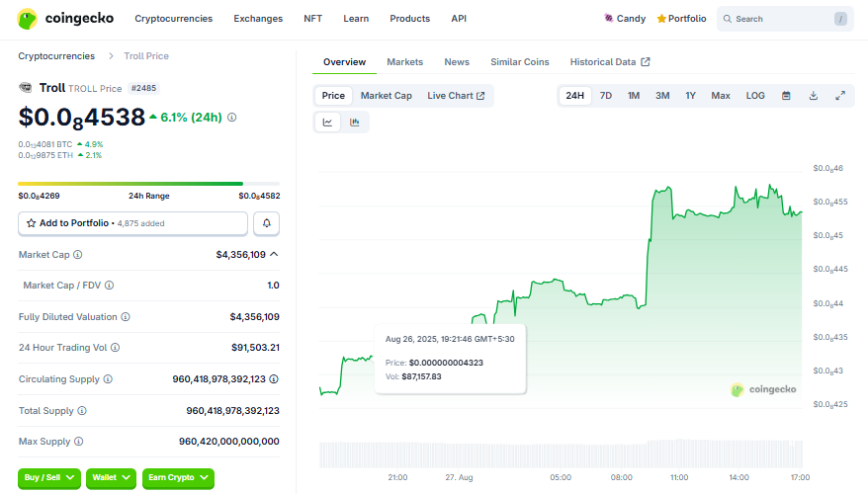Download chart data icon
Image resolution: width=868 pixels, height=494 pixels.
[x=814, y=96]
